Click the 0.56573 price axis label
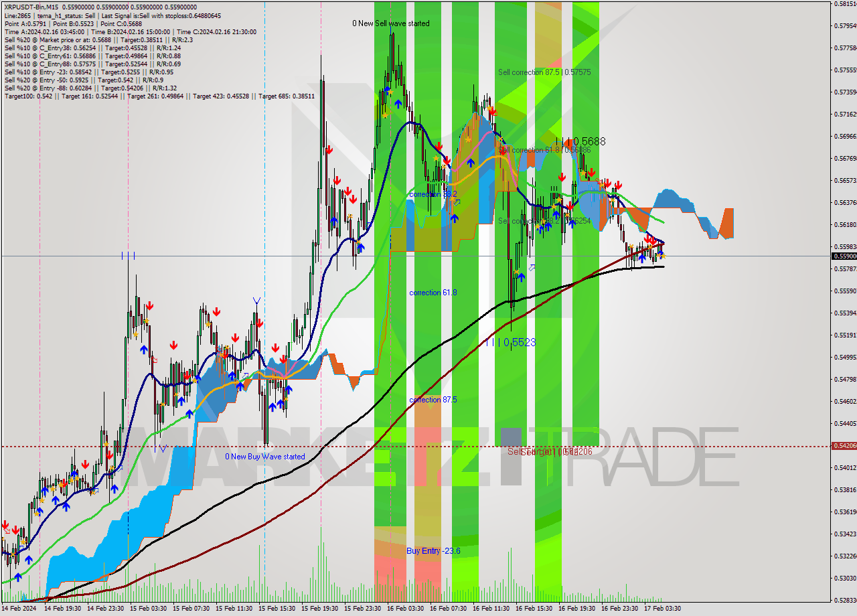Image resolution: width=857 pixels, height=616 pixels. [846, 180]
